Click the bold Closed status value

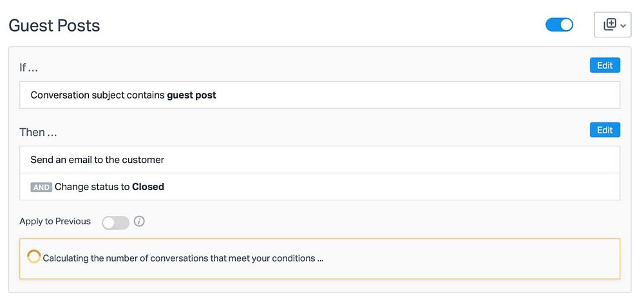point(148,187)
